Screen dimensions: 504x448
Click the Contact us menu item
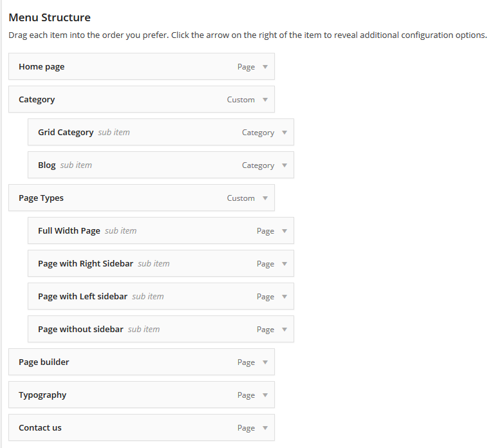[x=142, y=427]
